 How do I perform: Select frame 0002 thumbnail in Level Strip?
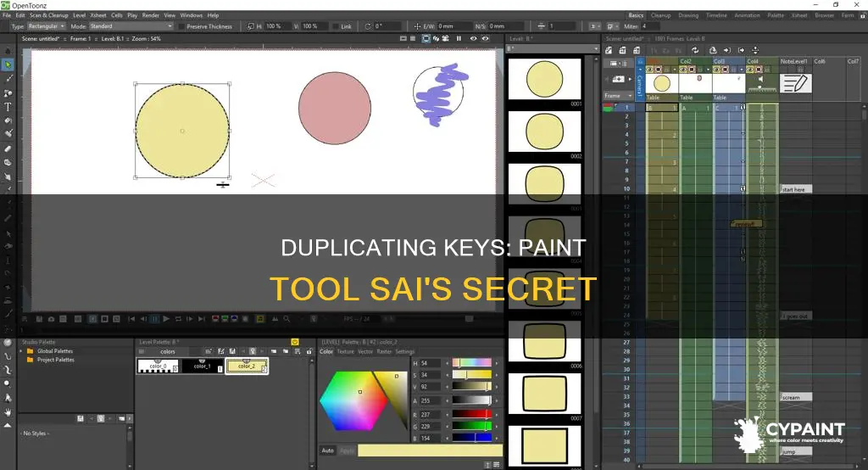[x=545, y=131]
